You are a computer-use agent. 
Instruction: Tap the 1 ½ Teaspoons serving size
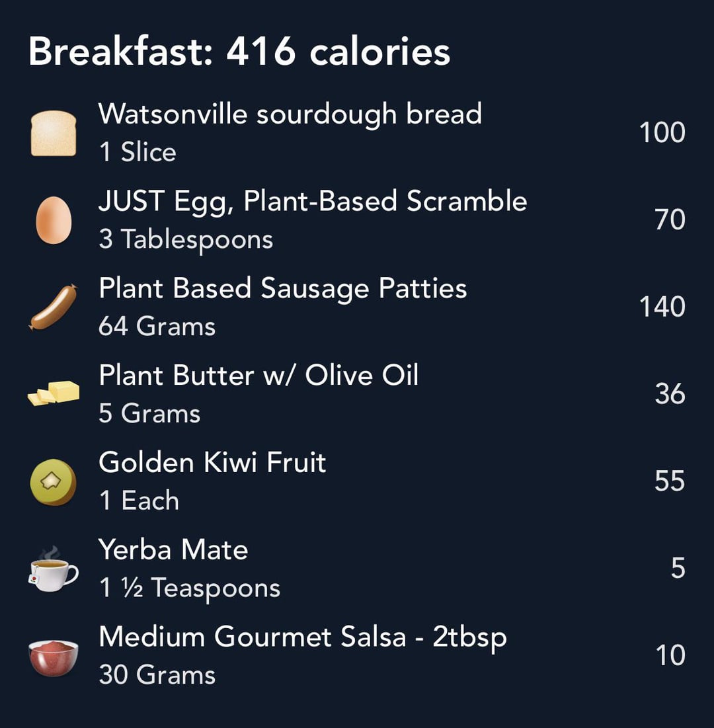pos(190,588)
